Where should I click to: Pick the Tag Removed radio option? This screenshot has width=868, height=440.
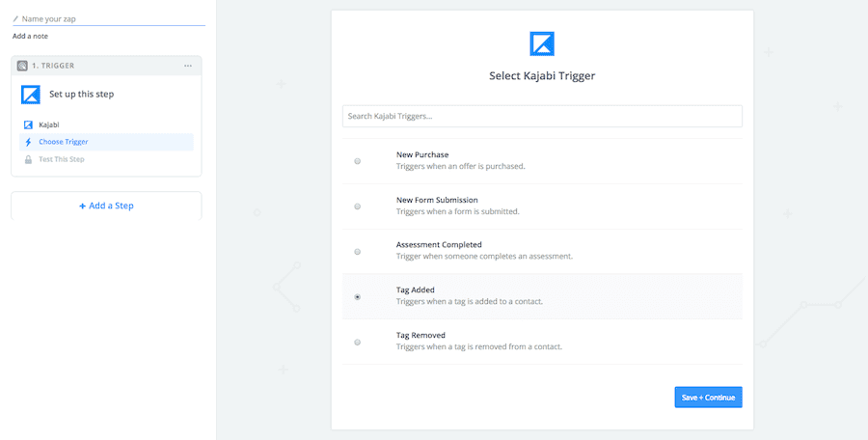point(358,343)
